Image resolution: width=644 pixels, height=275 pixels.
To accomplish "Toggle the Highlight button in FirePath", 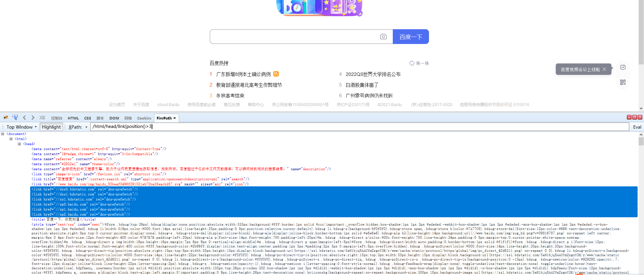I will click(x=51, y=127).
